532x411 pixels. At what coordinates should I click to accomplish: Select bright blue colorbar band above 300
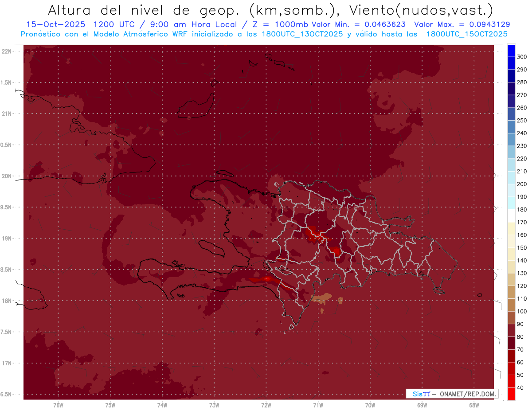pyautogui.click(x=511, y=51)
